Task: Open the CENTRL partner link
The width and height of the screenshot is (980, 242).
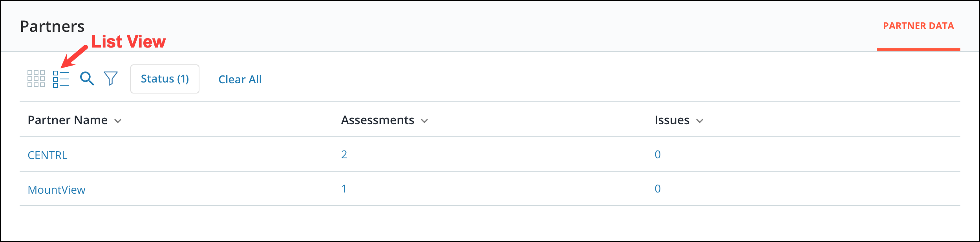Action: click(48, 155)
